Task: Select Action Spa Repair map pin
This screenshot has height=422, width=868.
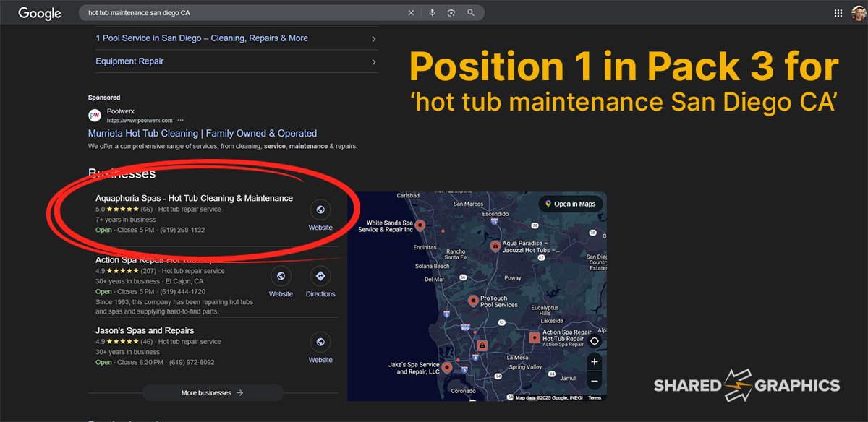Action: (534, 337)
